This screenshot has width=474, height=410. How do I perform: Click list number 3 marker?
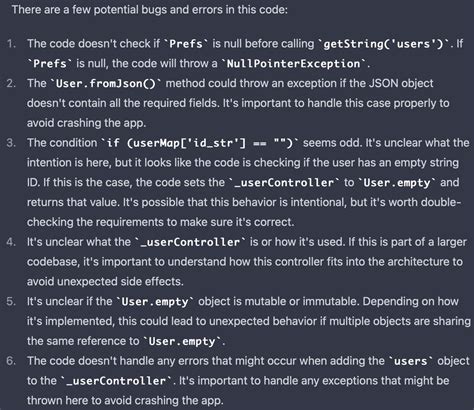coord(11,143)
